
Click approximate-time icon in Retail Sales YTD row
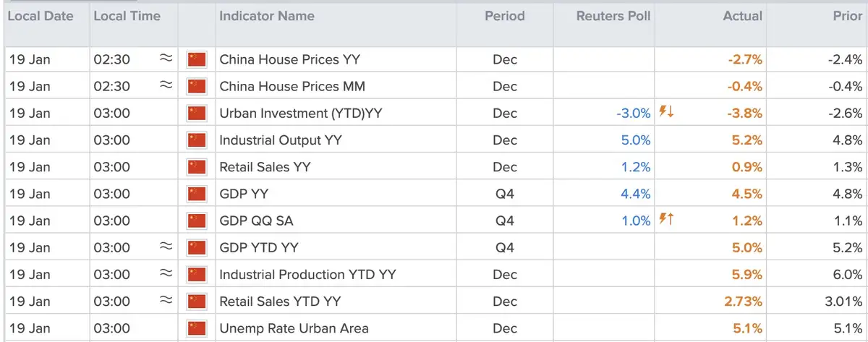click(x=166, y=300)
